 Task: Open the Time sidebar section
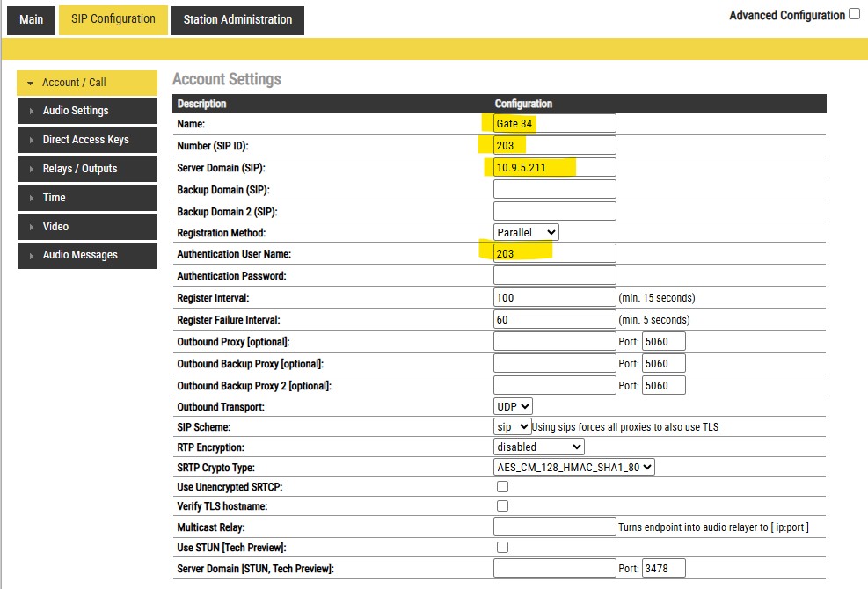[86, 198]
